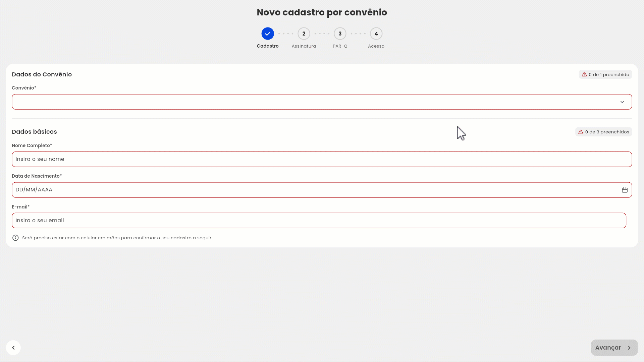Go back using the left chevron button

(13, 348)
